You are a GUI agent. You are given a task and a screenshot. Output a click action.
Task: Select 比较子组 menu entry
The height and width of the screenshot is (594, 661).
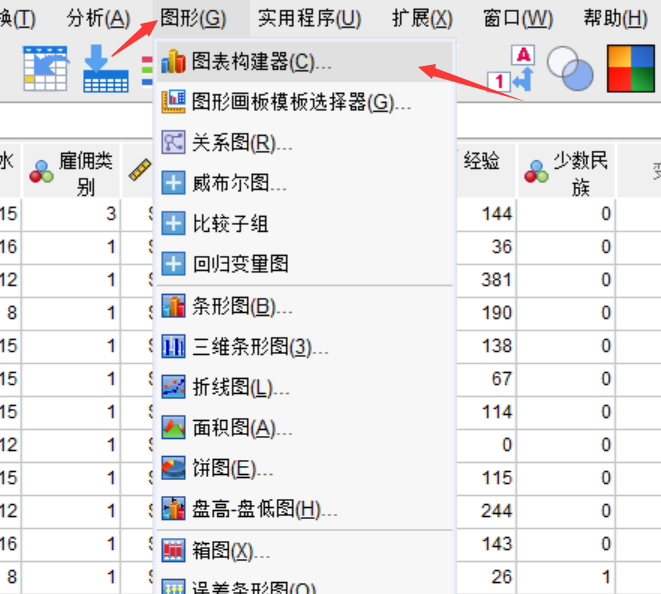click(305, 223)
